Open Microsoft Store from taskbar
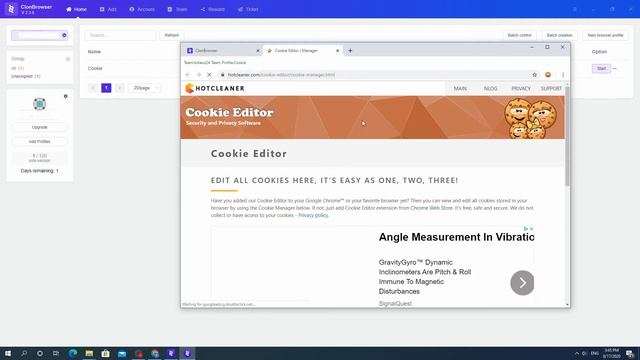Viewport: 640px width, 360px height. (x=105, y=353)
